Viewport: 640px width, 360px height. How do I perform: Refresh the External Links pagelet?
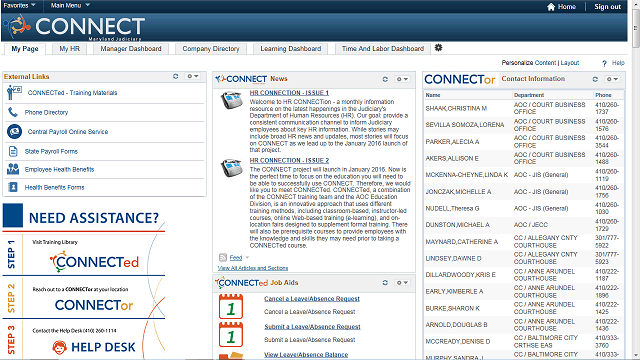tap(176, 76)
